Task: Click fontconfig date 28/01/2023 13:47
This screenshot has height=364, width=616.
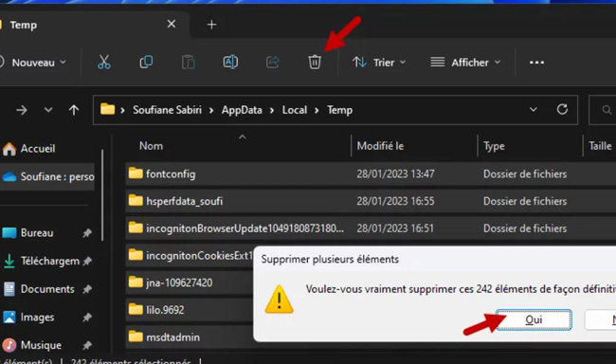Action: pos(395,173)
